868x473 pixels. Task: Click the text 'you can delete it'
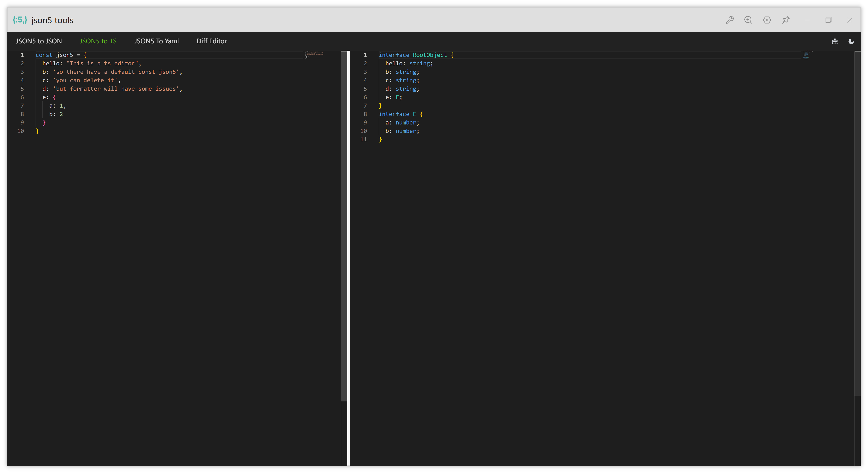point(85,80)
